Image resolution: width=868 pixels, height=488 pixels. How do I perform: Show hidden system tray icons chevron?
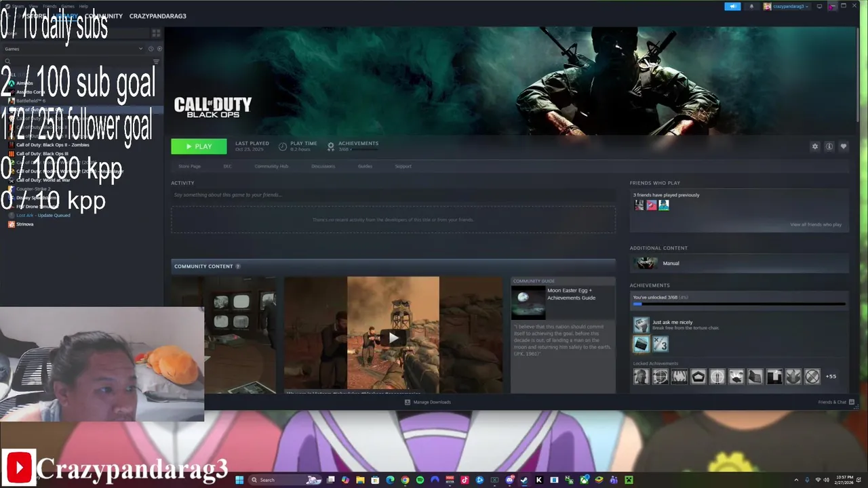(796, 480)
